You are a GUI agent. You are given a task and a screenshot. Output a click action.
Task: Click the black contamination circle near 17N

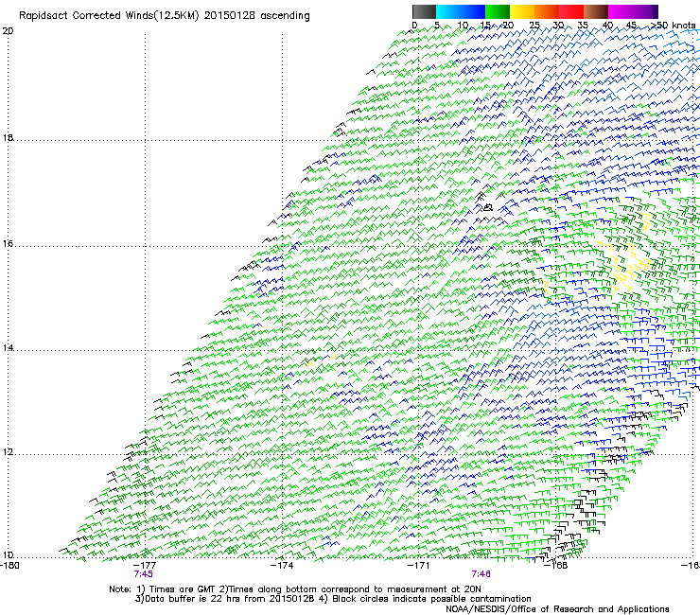point(488,207)
